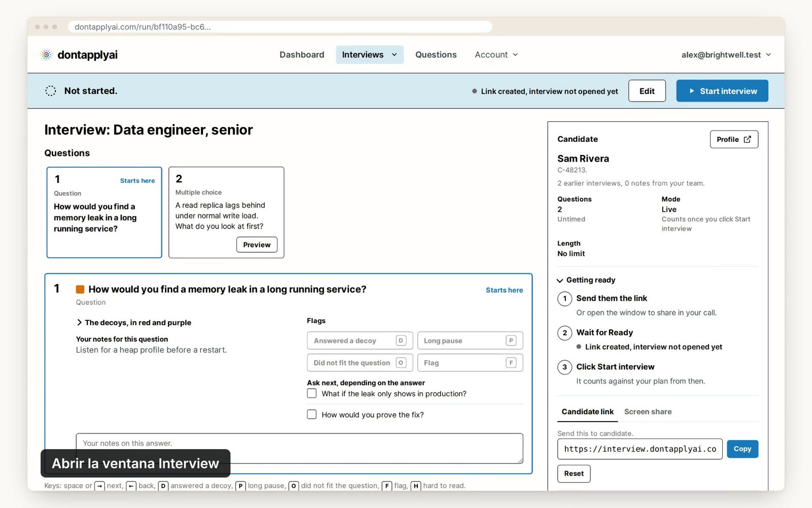Screen dimensions: 812x508
Task: Click the dontapplyai logo icon
Action: [x=46, y=55]
